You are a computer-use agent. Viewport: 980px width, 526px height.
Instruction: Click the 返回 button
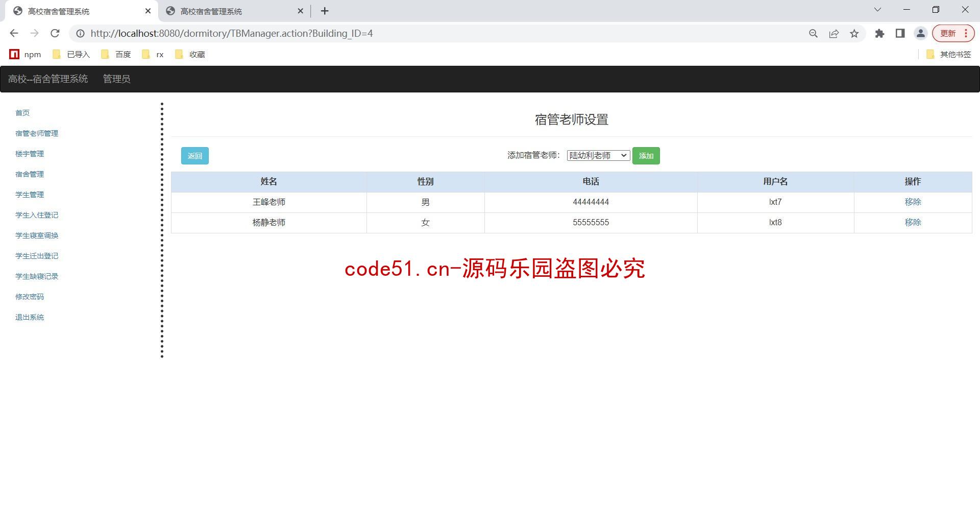[195, 156]
